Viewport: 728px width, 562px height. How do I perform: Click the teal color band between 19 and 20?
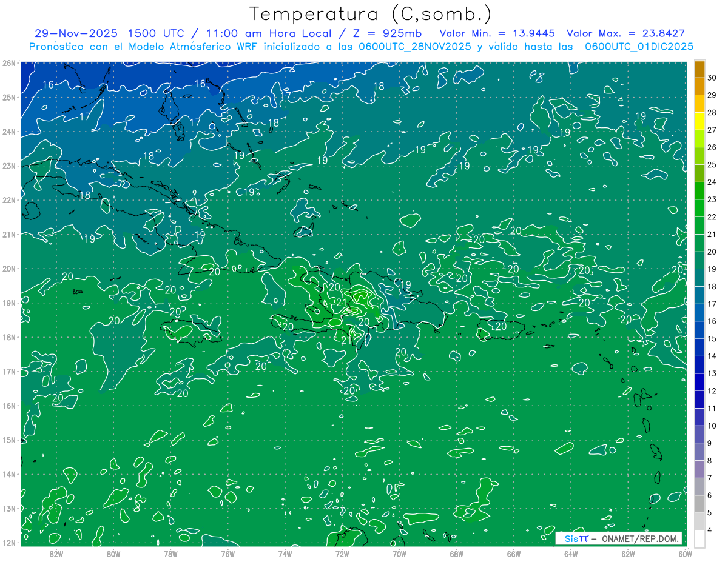click(699, 261)
